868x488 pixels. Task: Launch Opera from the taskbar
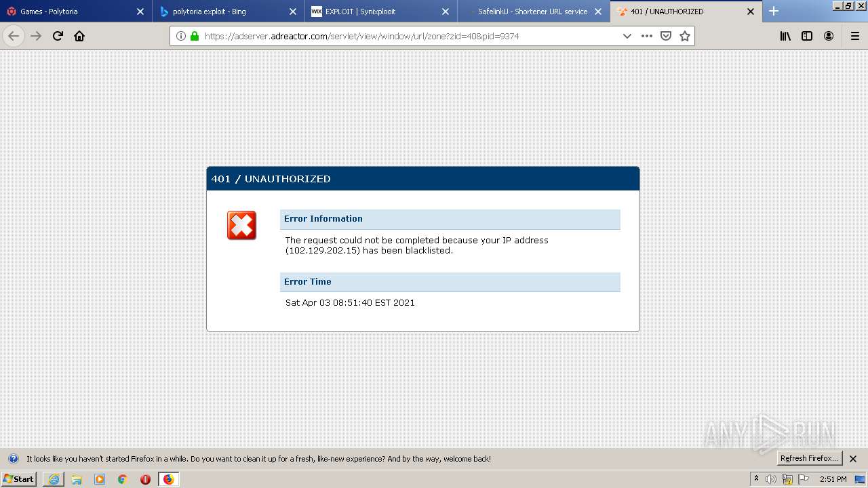pyautogui.click(x=145, y=479)
